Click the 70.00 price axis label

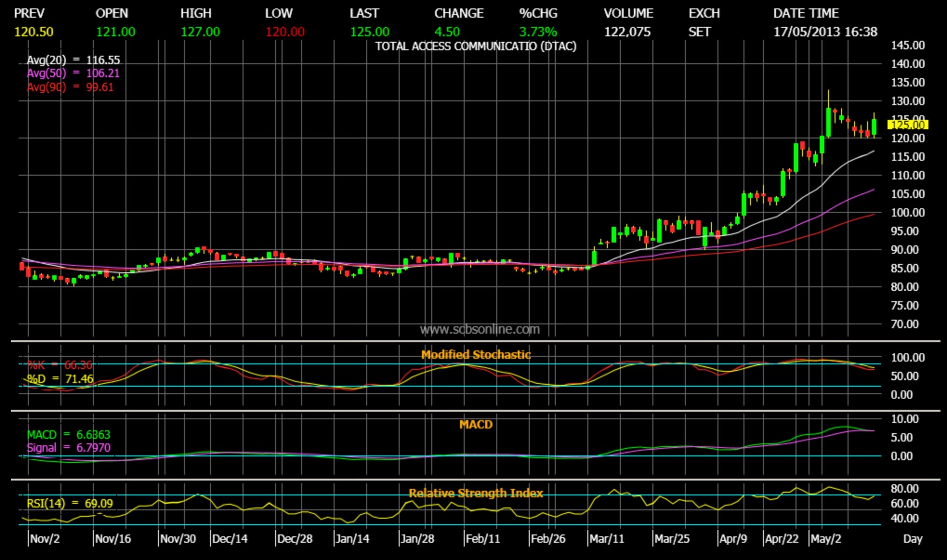click(905, 324)
